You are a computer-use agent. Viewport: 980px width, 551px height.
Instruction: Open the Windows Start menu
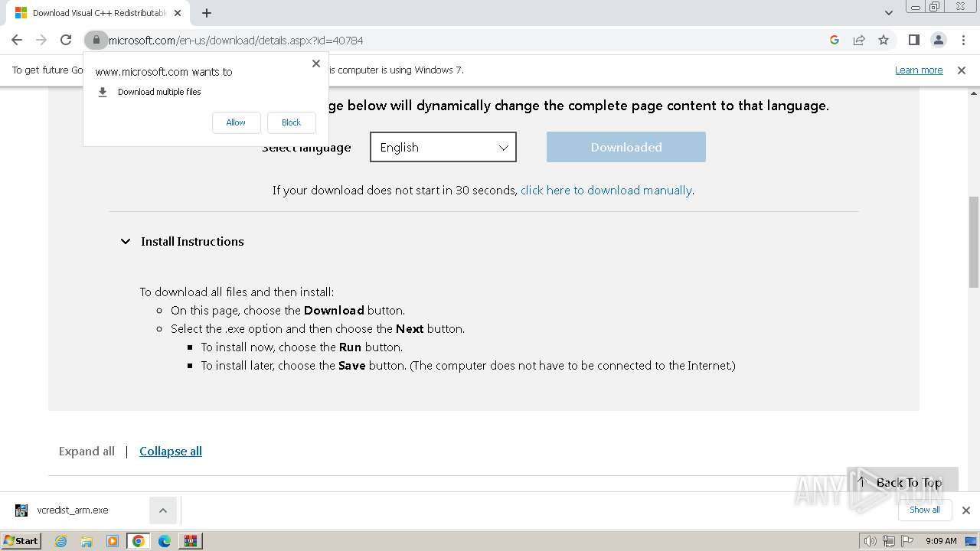click(x=21, y=541)
